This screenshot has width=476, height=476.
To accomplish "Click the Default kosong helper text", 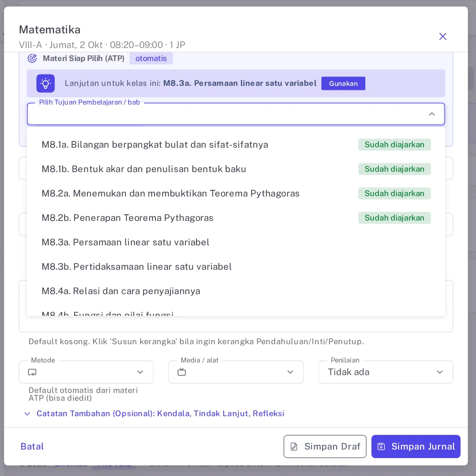I will coord(196,341).
